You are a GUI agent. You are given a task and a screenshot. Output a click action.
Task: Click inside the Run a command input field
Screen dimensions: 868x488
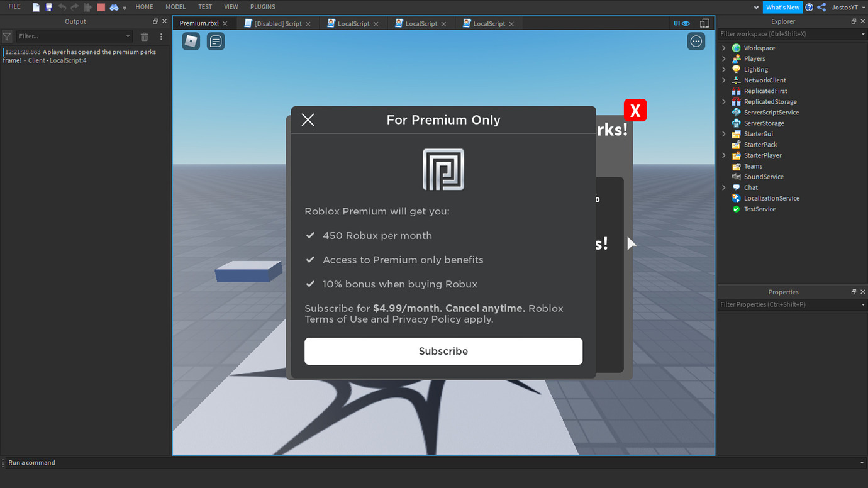tap(126, 462)
